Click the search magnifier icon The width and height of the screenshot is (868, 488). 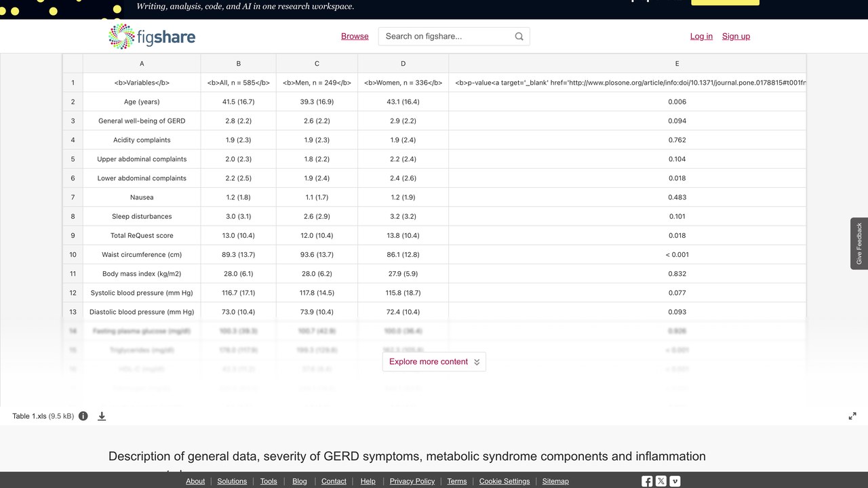click(519, 37)
